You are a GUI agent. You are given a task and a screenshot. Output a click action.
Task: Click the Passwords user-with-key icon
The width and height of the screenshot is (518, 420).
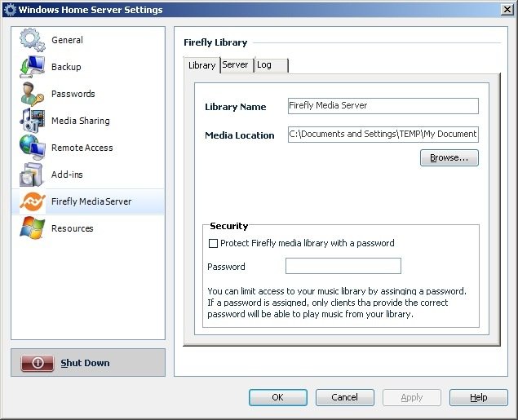(x=32, y=94)
